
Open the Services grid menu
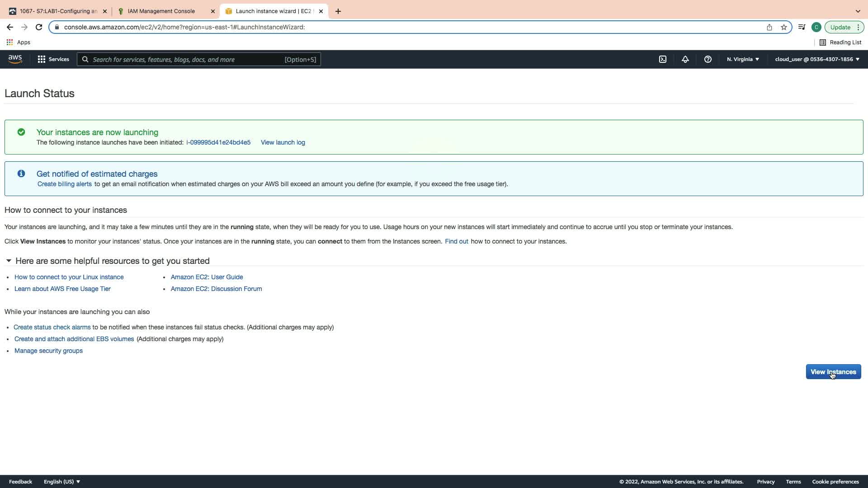53,59
